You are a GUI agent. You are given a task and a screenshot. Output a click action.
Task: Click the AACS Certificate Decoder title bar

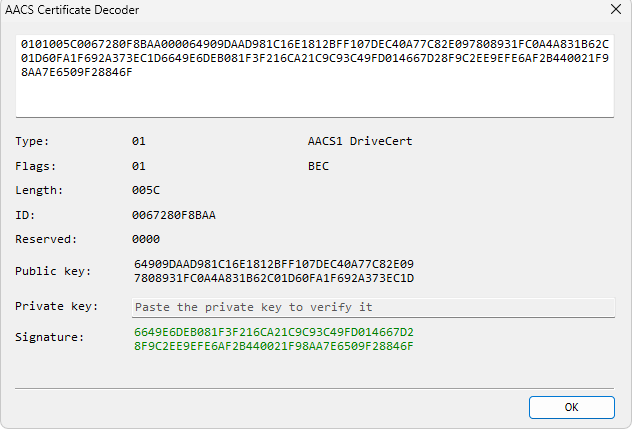pyautogui.click(x=250, y=10)
